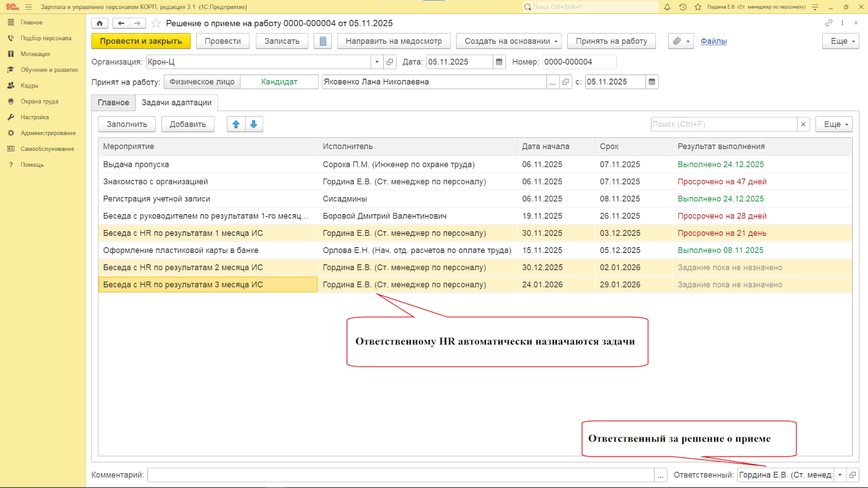Click the Заполнить button
The image size is (868, 488).
pos(127,124)
